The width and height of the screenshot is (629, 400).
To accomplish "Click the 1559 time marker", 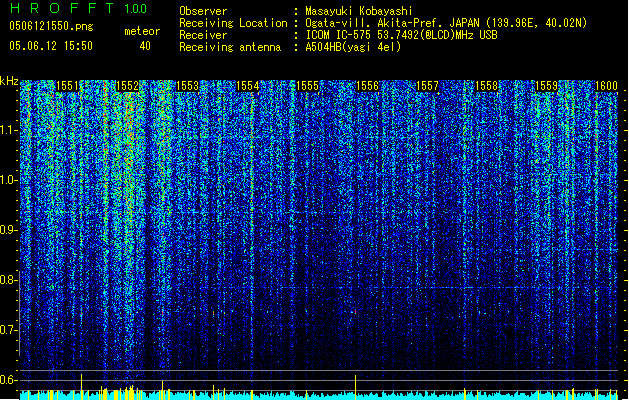I will pyautogui.click(x=546, y=86).
